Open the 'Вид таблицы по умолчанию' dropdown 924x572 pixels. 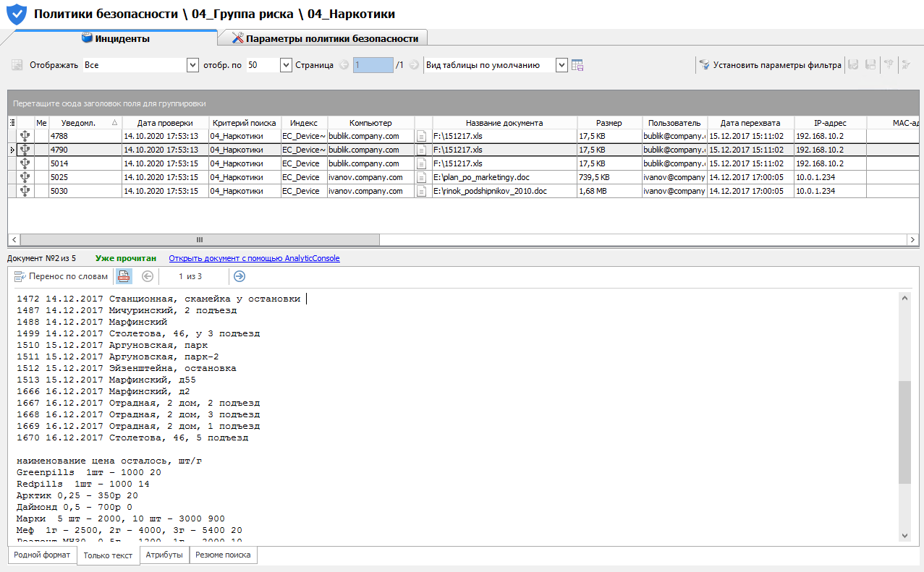[x=561, y=65]
